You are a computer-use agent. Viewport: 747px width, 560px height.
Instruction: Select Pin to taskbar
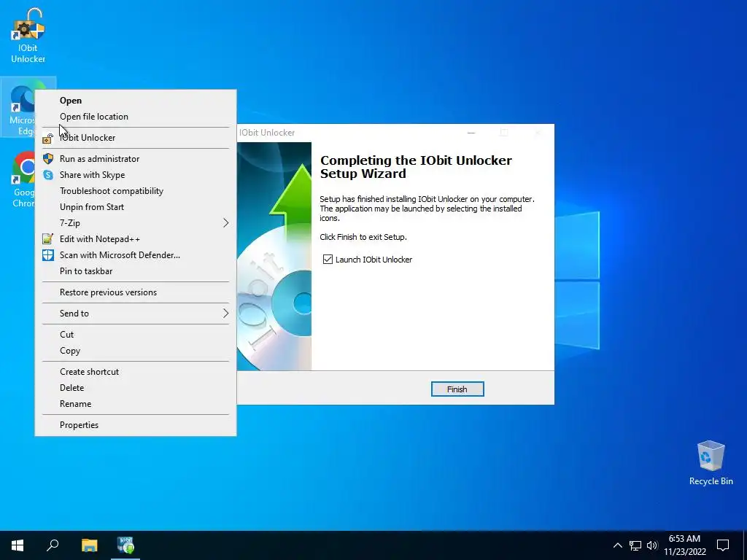click(136, 271)
